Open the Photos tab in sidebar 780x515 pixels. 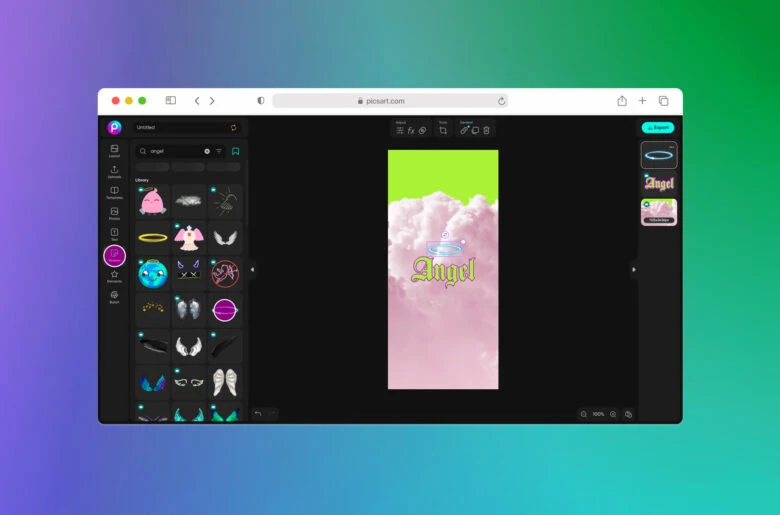(x=114, y=213)
